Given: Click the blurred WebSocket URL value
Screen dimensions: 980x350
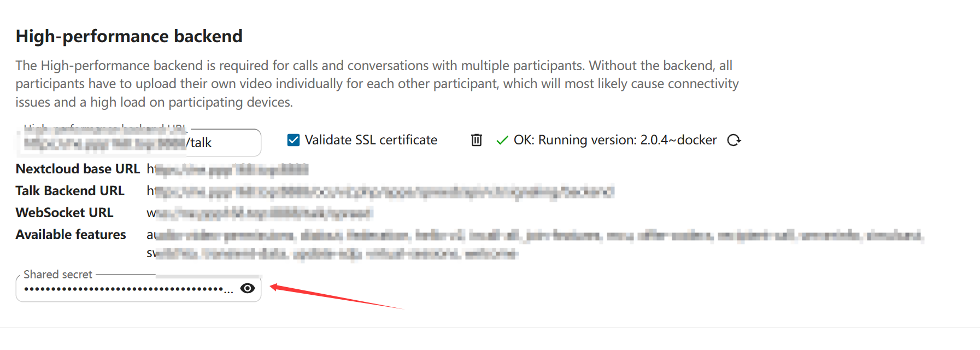Looking at the screenshot, I should [x=260, y=213].
